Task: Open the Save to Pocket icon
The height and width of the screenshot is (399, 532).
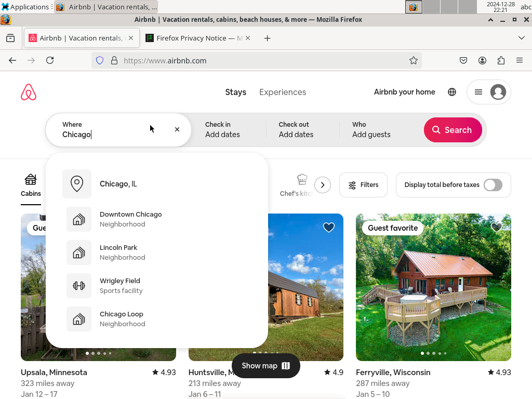Action: tap(463, 60)
